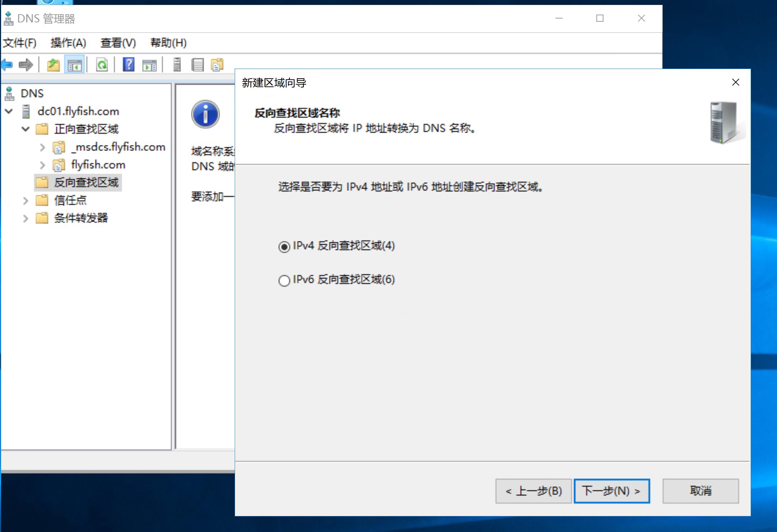
Task: Expand the 信任点 tree node
Action: pos(26,201)
